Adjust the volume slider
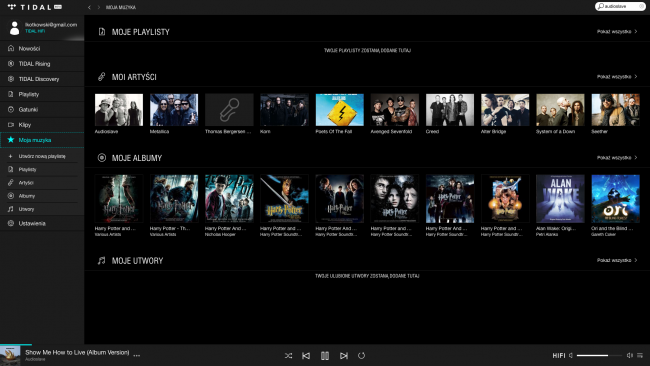The height and width of the screenshot is (366, 650). tap(599, 355)
